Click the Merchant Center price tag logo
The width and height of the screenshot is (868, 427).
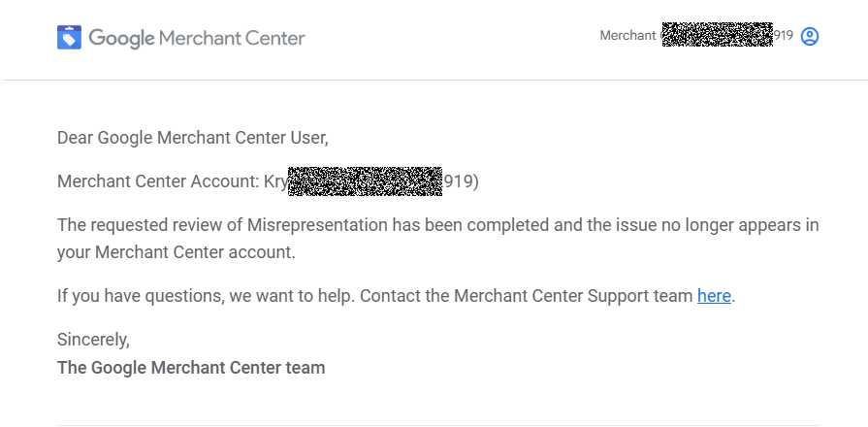(x=69, y=37)
